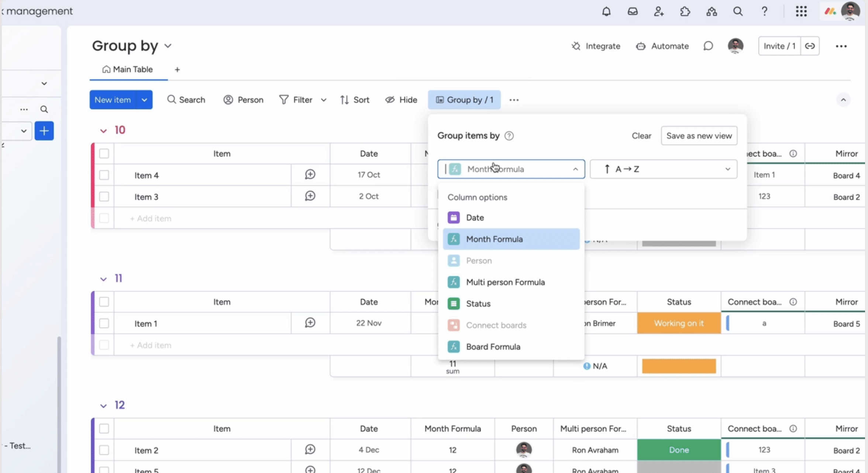Add an update to Item 4
Viewport: 868px width, 473px height.
coord(310,175)
